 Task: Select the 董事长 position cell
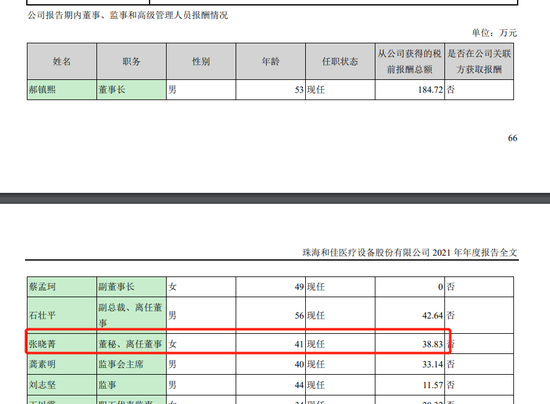coord(131,90)
